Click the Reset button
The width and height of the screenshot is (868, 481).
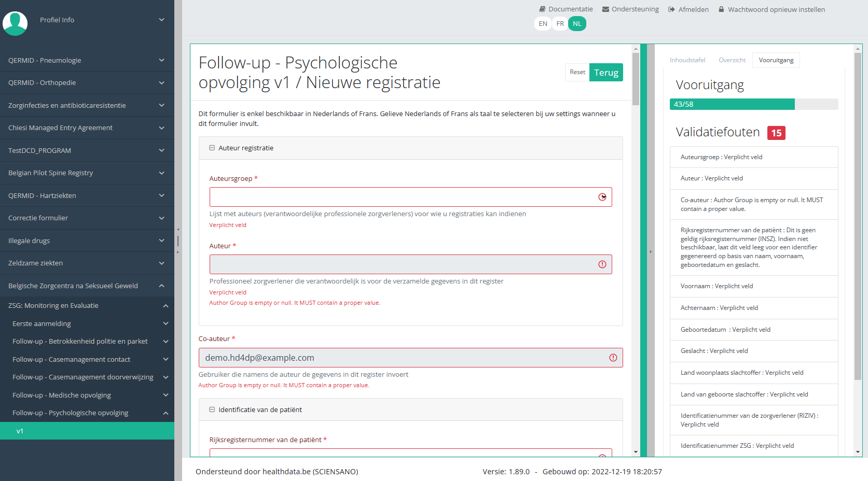[x=577, y=72]
